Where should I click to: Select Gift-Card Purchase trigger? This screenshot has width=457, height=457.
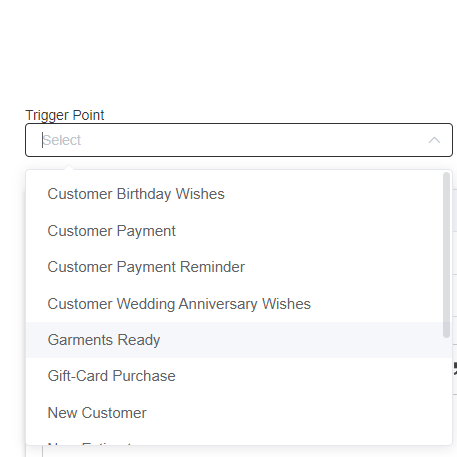tap(111, 376)
